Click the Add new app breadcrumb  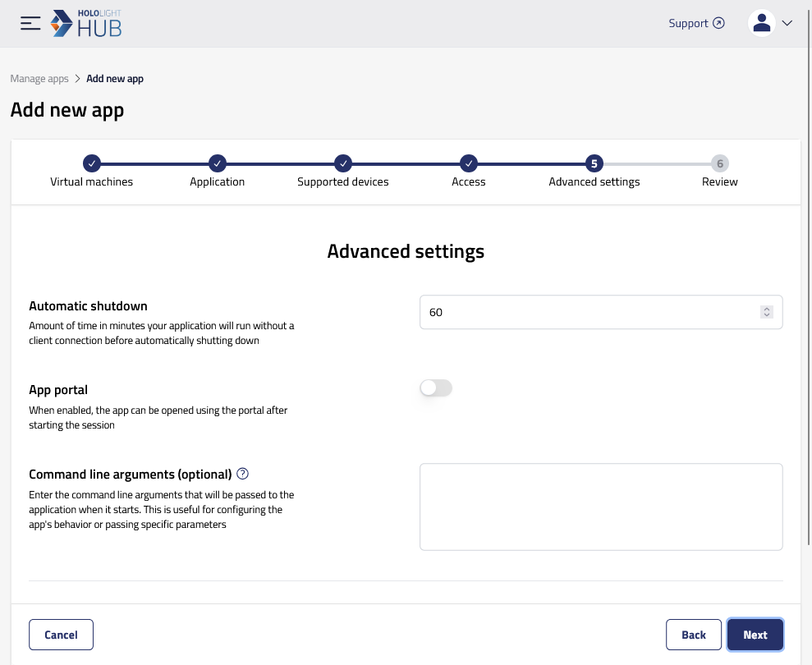click(x=115, y=79)
